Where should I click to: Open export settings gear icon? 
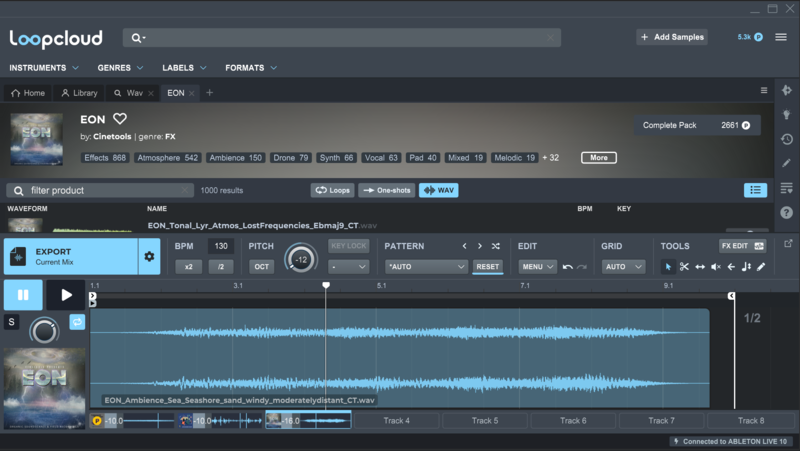(149, 257)
